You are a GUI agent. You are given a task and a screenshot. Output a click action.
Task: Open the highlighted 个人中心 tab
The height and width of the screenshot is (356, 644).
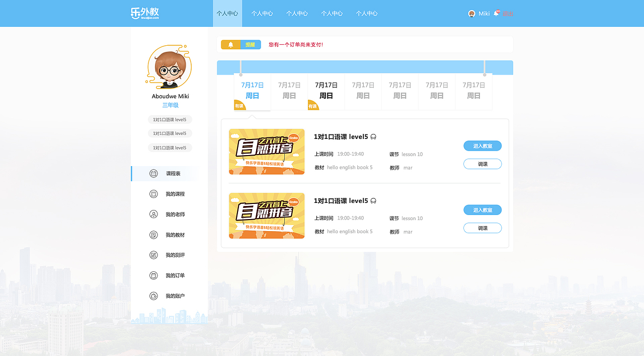click(x=227, y=14)
